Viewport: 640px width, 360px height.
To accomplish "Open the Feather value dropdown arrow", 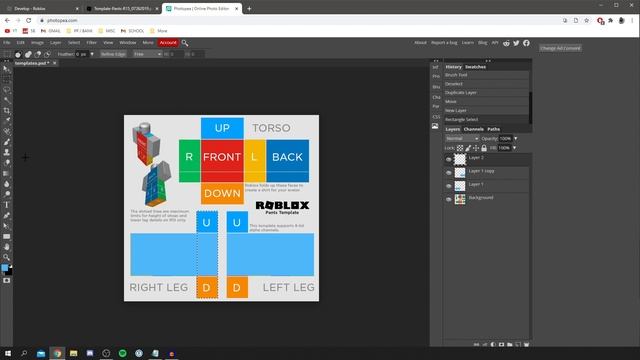I will tap(92, 54).
